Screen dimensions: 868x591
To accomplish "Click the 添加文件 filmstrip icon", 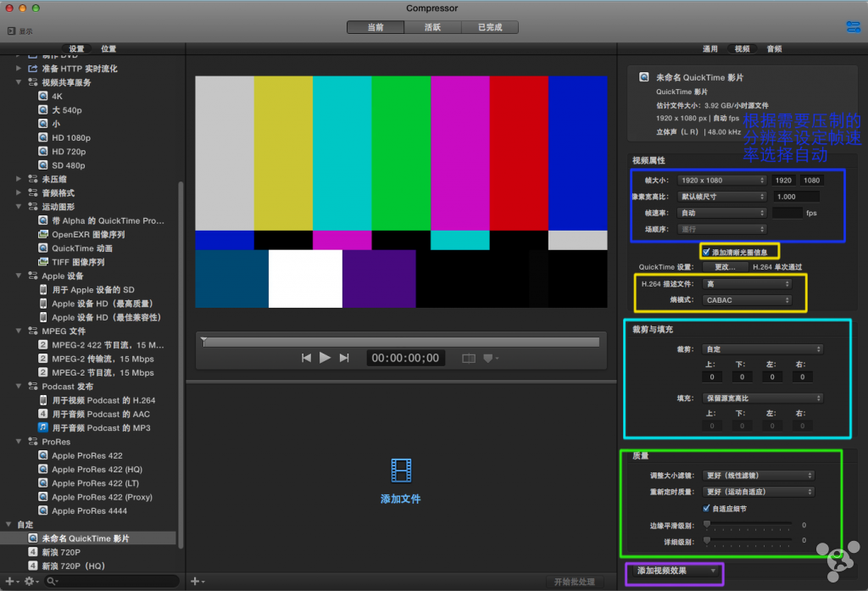I will [401, 470].
